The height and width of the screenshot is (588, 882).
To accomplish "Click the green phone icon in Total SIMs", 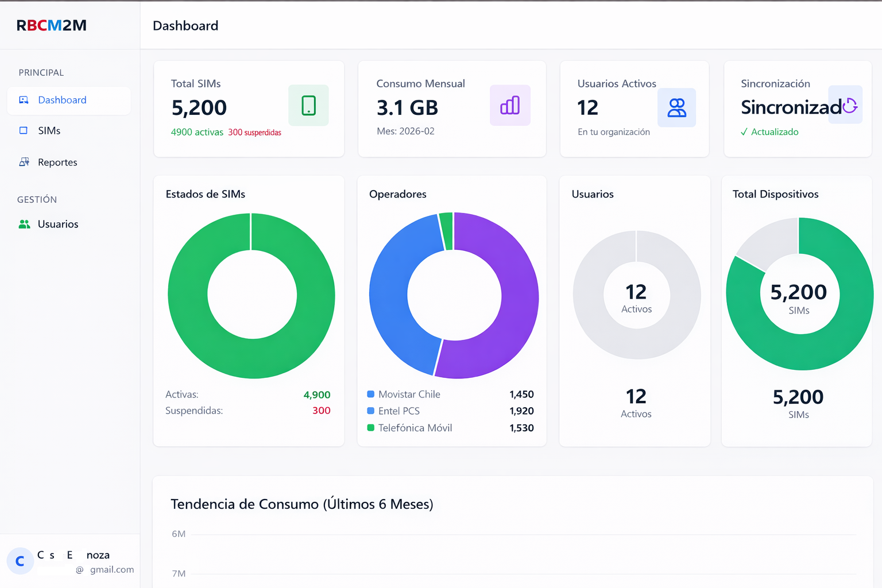I will (x=308, y=106).
